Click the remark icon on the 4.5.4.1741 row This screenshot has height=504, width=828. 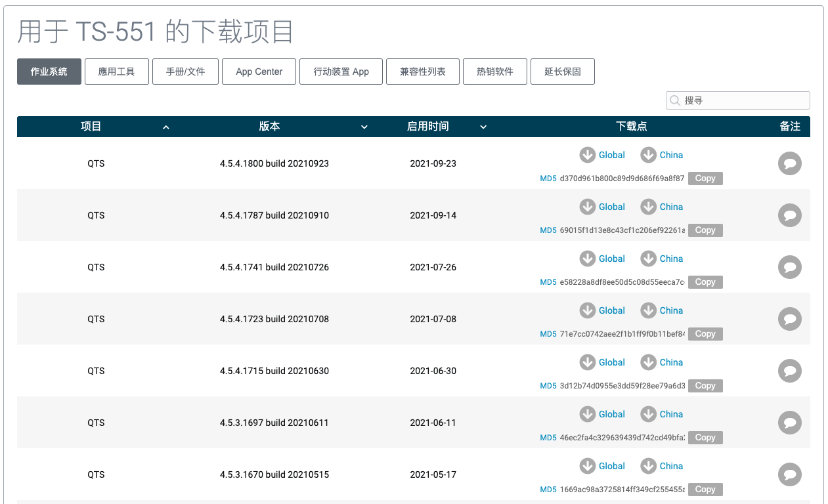[789, 267]
